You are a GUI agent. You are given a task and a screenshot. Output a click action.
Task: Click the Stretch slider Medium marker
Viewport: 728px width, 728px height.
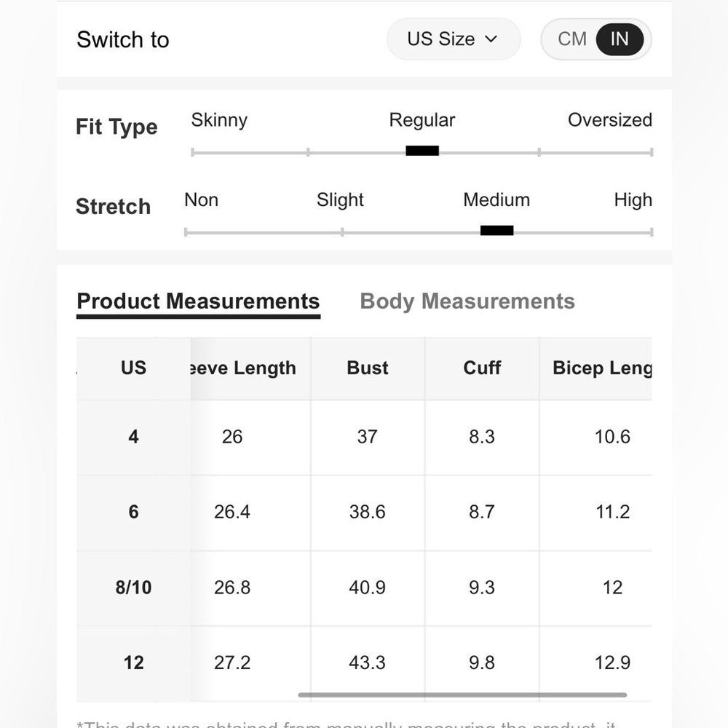point(496,230)
